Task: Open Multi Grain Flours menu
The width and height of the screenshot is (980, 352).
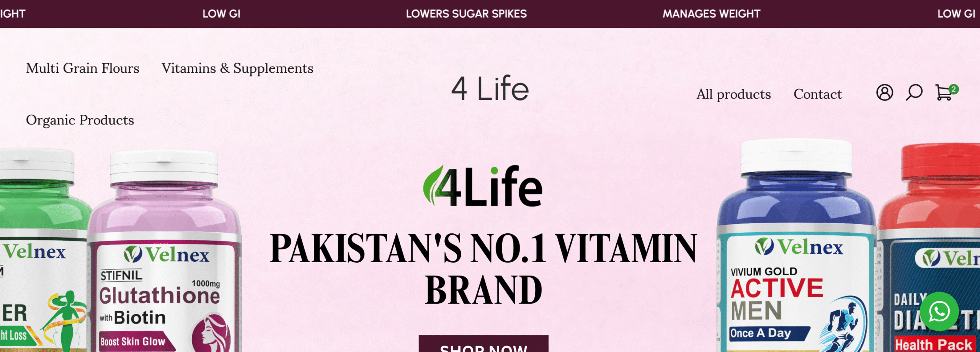Action: pos(83,68)
